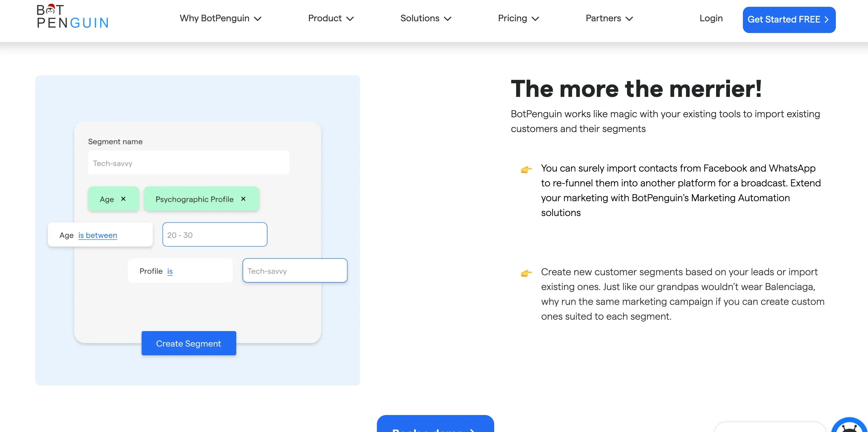
Task: Expand the 'Why BotPenguin' dropdown menu
Action: (x=220, y=18)
